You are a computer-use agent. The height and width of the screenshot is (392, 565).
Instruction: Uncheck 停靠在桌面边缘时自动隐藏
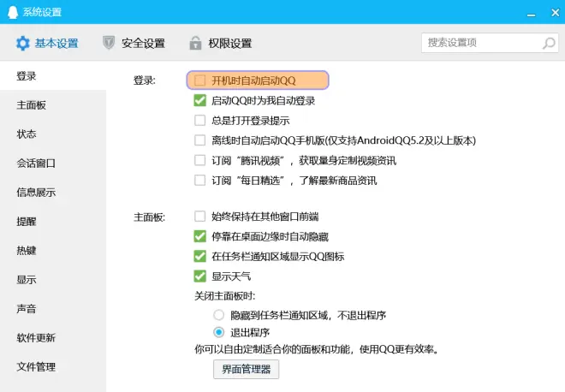click(199, 236)
